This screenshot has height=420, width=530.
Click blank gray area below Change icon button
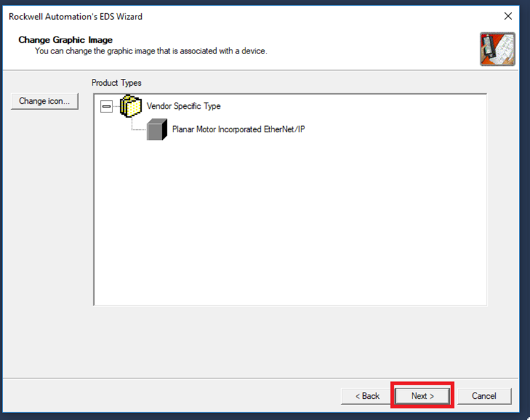pos(45,217)
